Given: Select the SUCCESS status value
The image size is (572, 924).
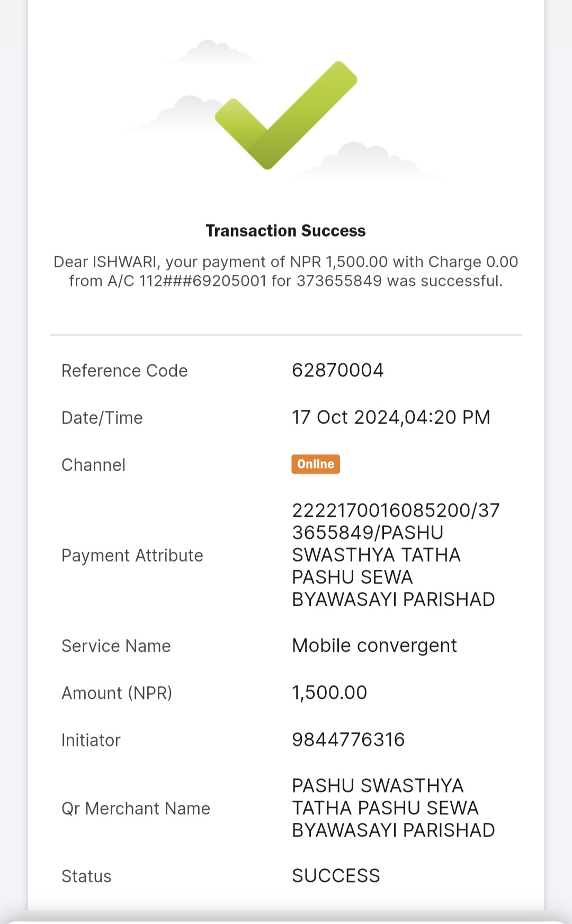Looking at the screenshot, I should [336, 876].
